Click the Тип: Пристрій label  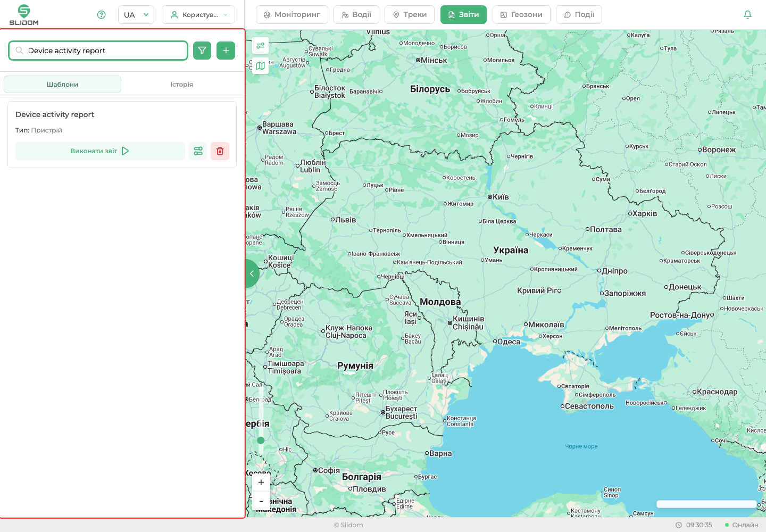pyautogui.click(x=39, y=130)
